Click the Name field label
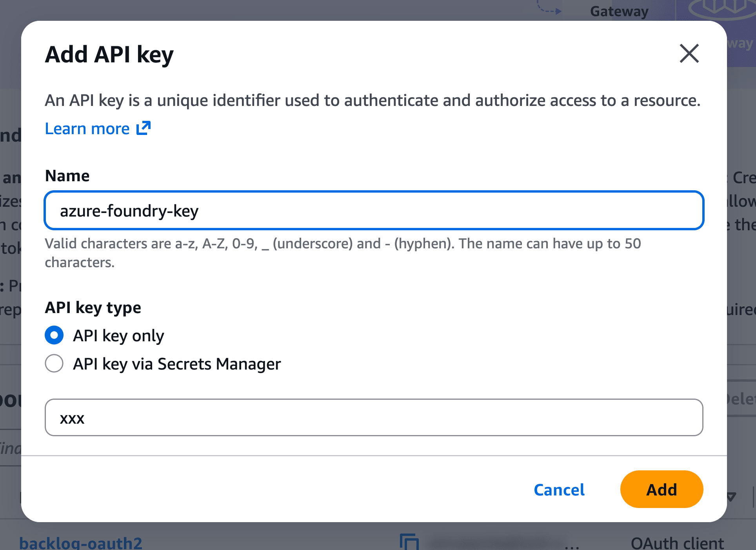756x550 pixels. click(67, 176)
